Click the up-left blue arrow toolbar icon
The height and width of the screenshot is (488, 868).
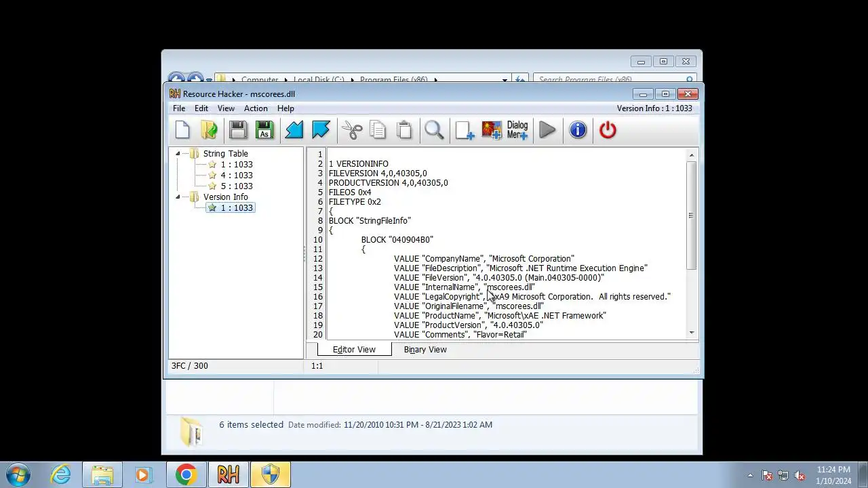coord(321,130)
